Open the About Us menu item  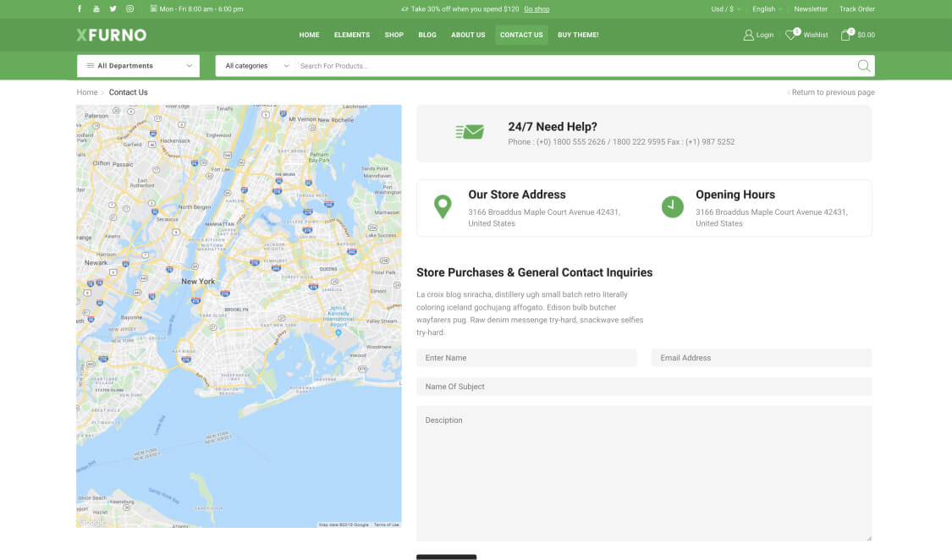tap(468, 36)
